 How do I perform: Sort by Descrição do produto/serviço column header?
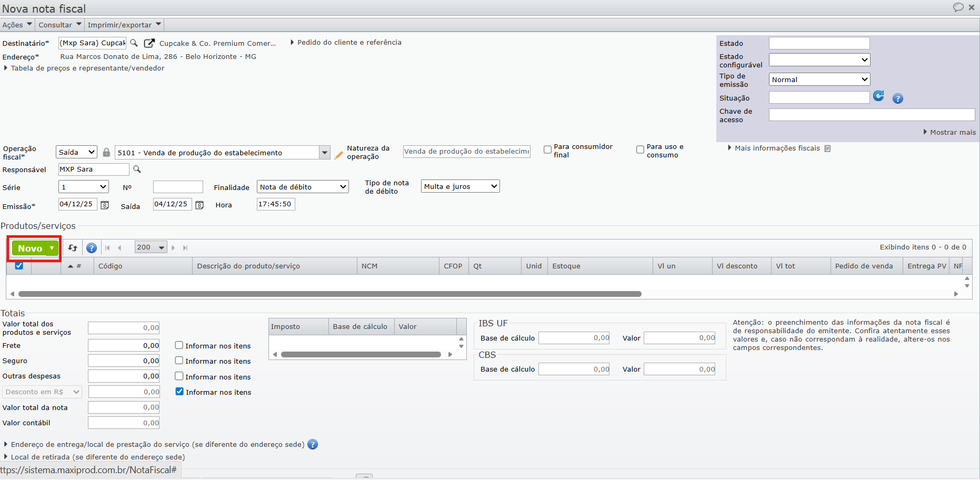point(275,266)
